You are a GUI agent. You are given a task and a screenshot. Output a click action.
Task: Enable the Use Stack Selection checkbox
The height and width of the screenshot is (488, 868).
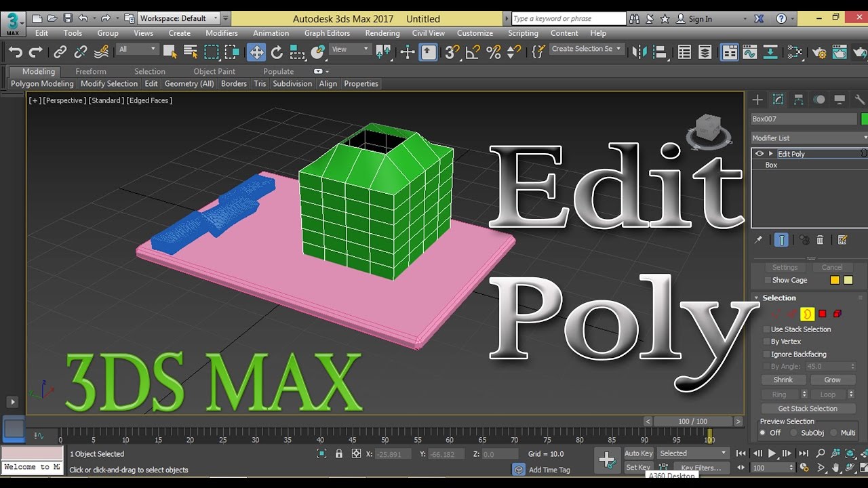click(x=766, y=329)
